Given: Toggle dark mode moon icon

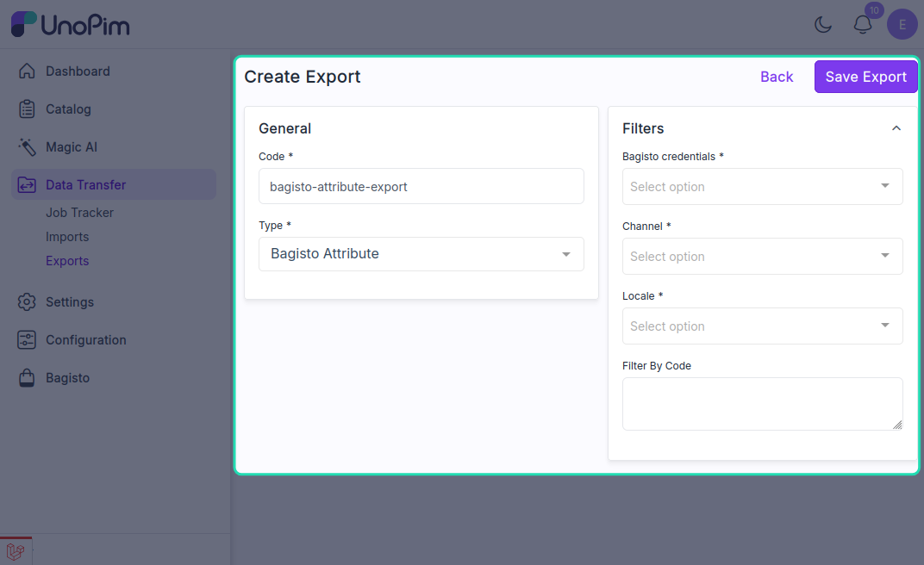Looking at the screenshot, I should [823, 25].
